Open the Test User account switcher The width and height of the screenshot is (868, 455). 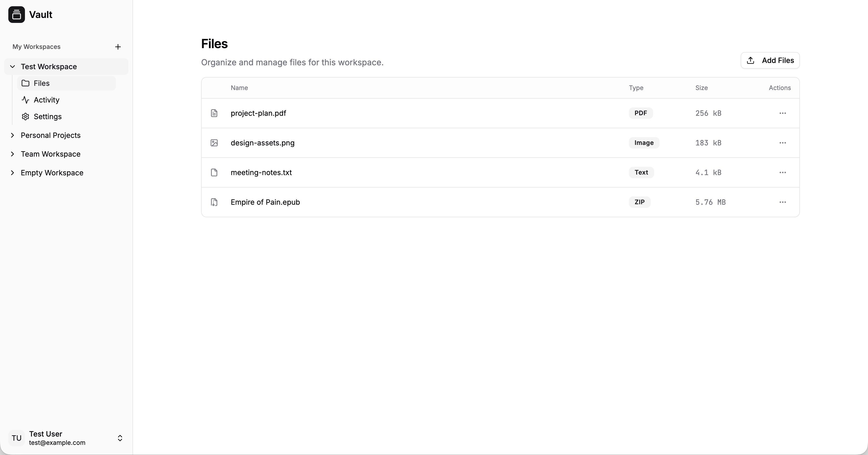pos(120,438)
